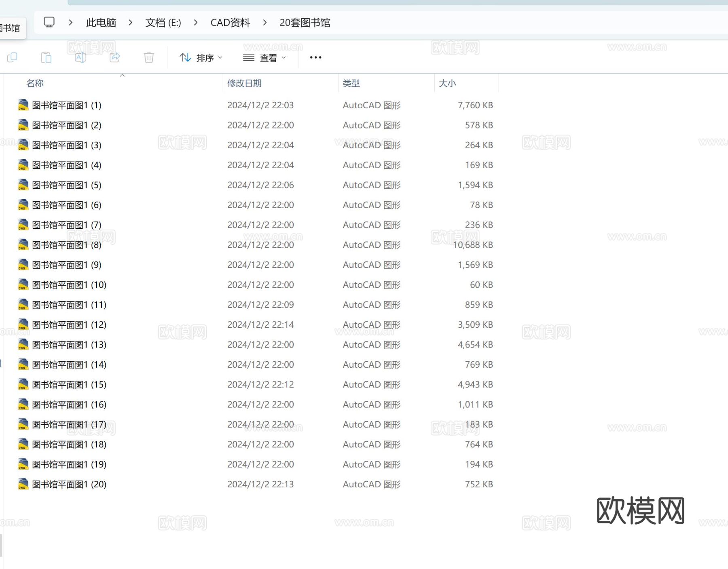Click the 20套图书馆 breadcrumb
The height and width of the screenshot is (569, 728).
[x=305, y=23]
